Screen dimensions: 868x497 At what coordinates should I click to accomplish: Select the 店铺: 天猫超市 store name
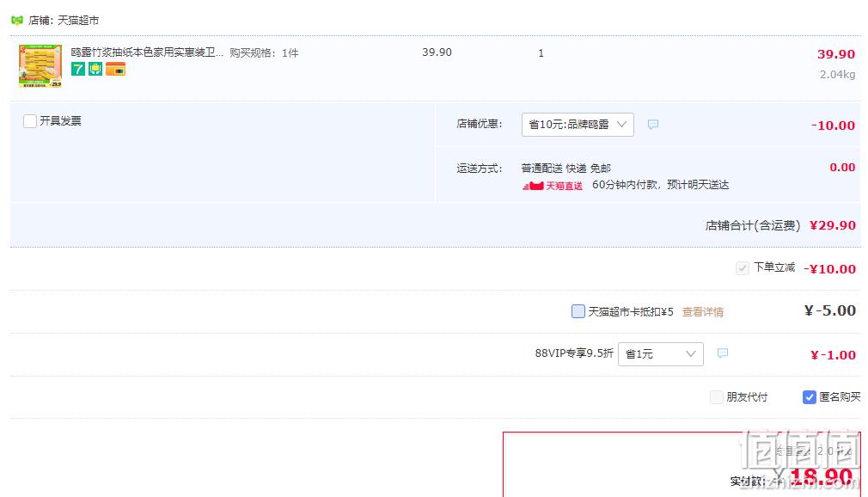coord(64,21)
